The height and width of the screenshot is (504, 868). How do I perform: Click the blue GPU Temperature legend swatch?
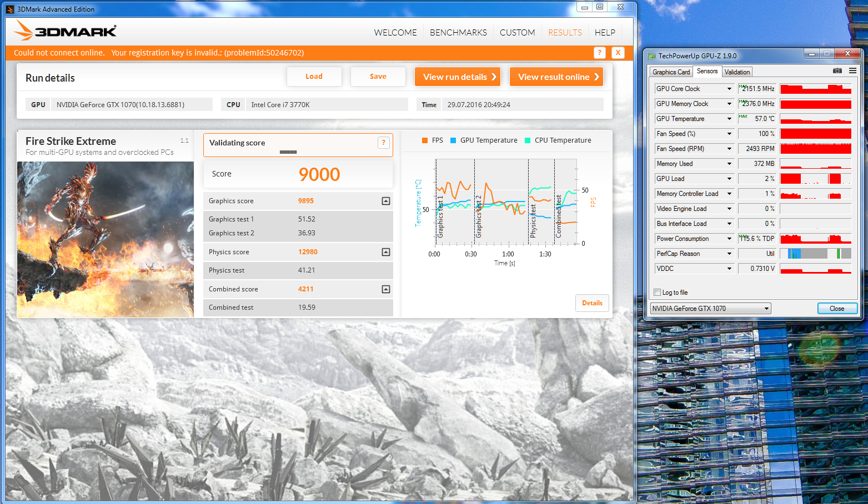453,140
